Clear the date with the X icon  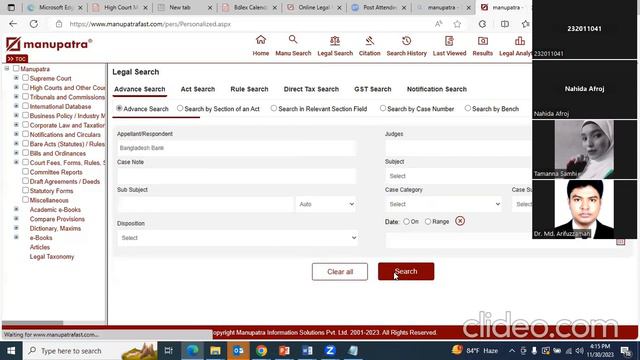click(460, 221)
